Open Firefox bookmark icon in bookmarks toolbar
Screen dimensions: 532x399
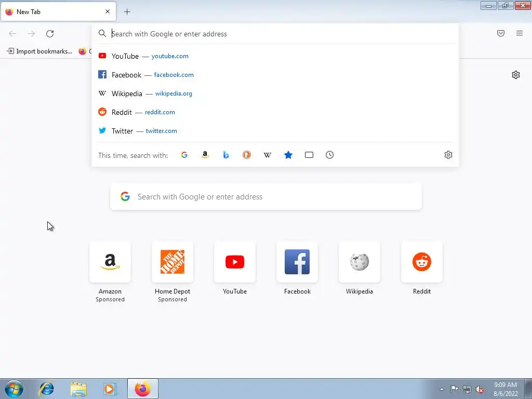83,51
